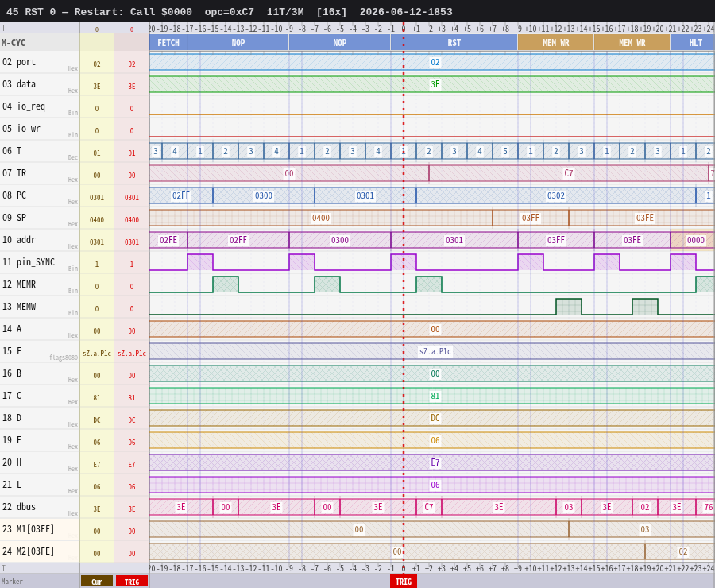Click PC value 0302 segment

(x=556, y=195)
